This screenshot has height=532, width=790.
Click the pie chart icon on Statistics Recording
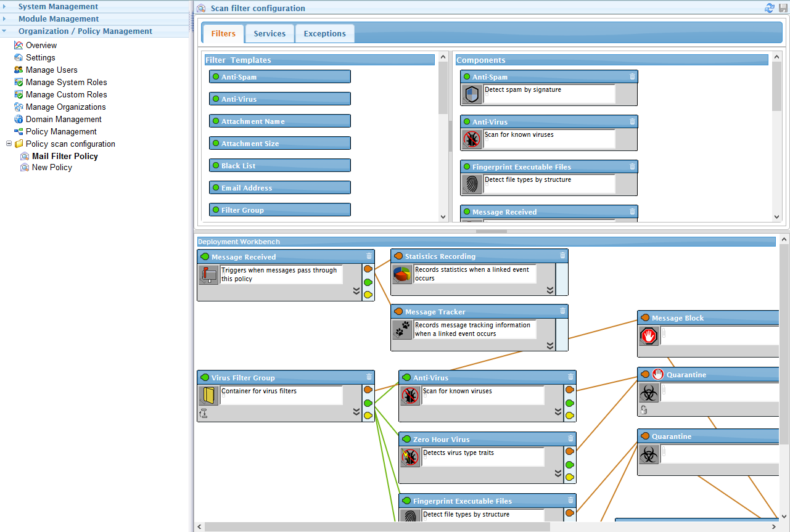point(401,274)
